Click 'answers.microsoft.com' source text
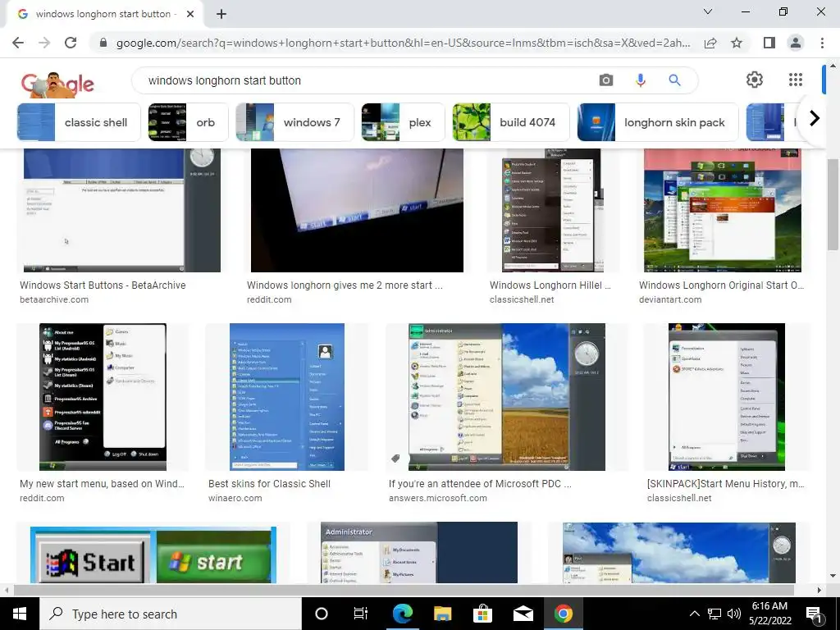This screenshot has height=630, width=840. click(x=438, y=498)
